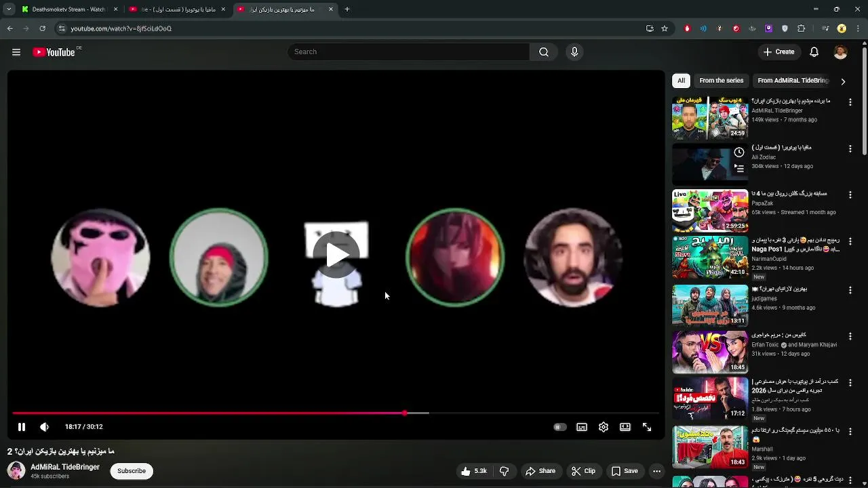Click the Create button
Image resolution: width=868 pixels, height=488 pixels.
coord(778,52)
